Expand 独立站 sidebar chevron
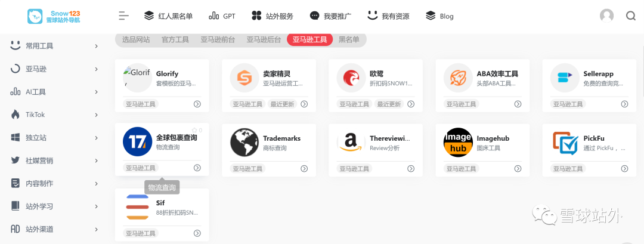Viewport: 644px width, 244px height. click(x=96, y=138)
